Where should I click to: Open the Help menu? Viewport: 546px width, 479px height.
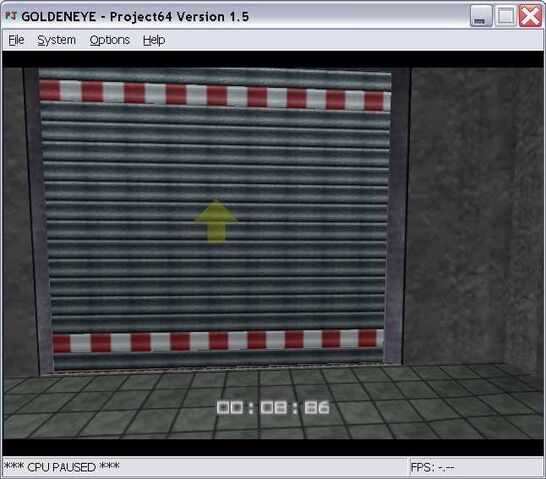(154, 40)
